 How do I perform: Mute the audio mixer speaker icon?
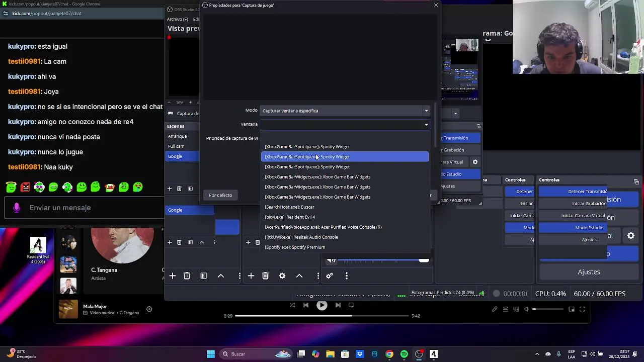click(x=331, y=260)
